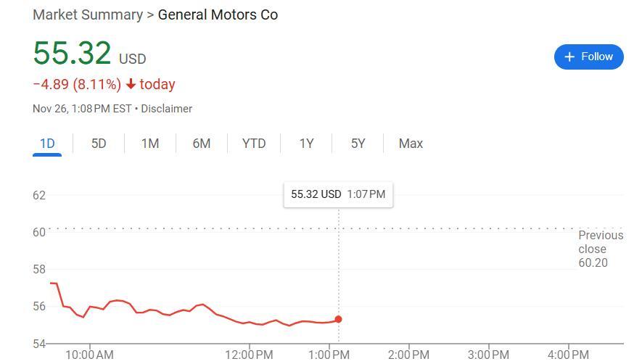Follow General Motors Co stock
The height and width of the screenshot is (364, 642).
588,57
